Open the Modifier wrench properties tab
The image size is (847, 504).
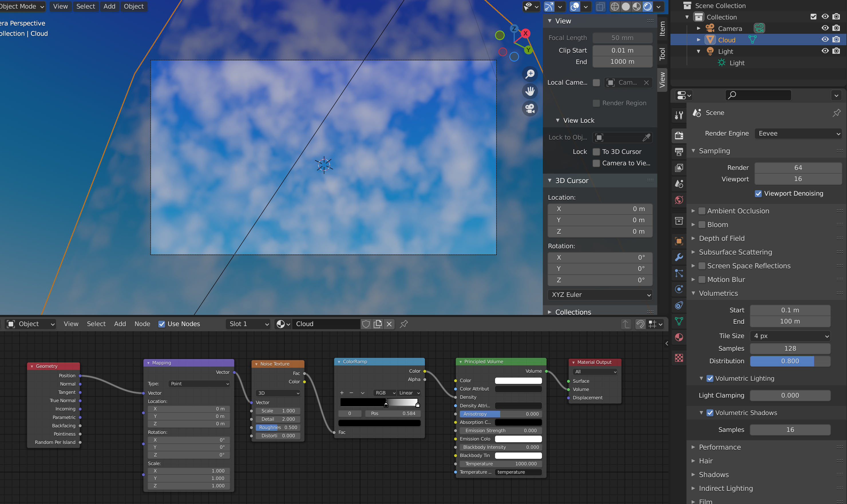tap(679, 257)
